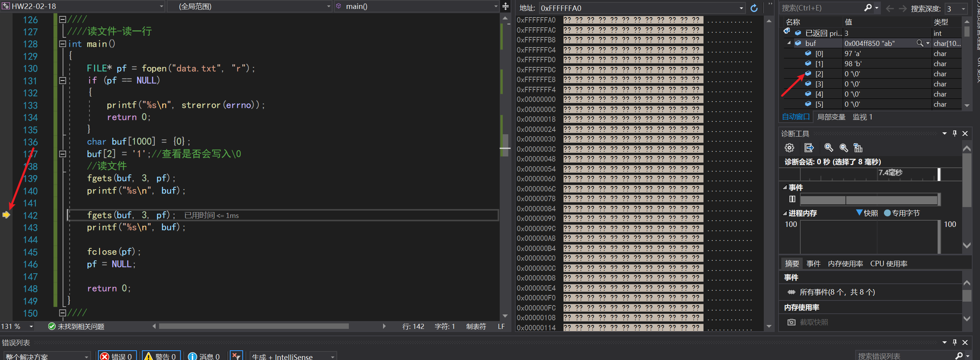Pin the 错误列表 panel
This screenshot has width=980, height=360.
coord(955,342)
